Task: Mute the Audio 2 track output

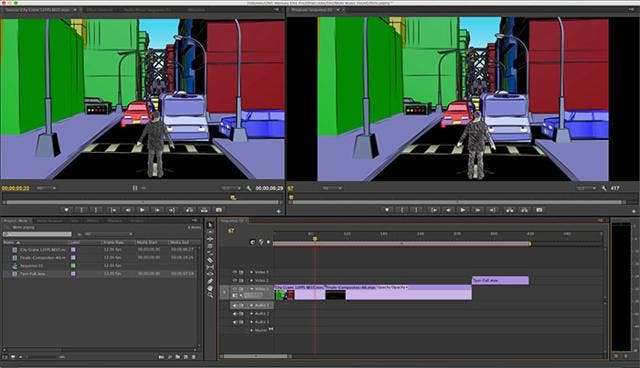Action: click(235, 314)
